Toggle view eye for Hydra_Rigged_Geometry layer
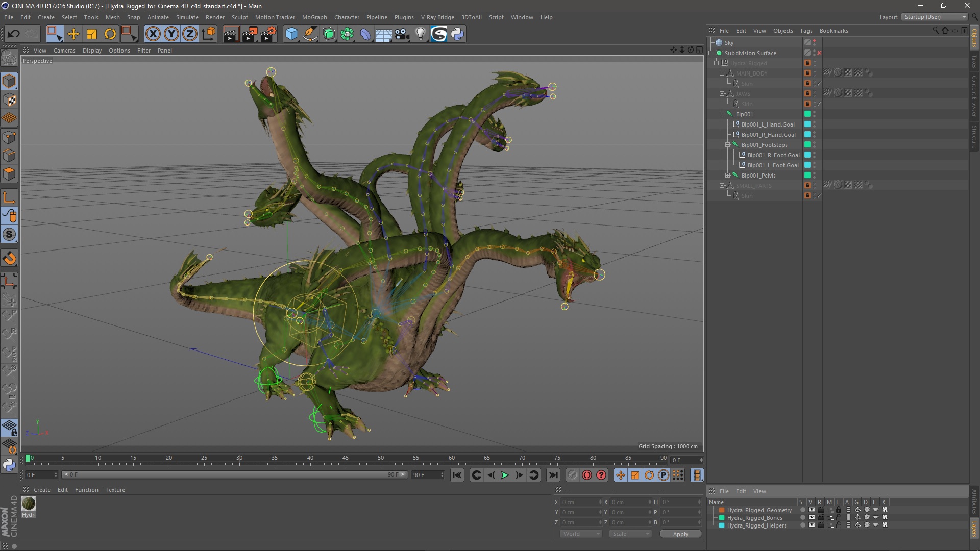This screenshot has height=551, width=980. click(x=812, y=510)
